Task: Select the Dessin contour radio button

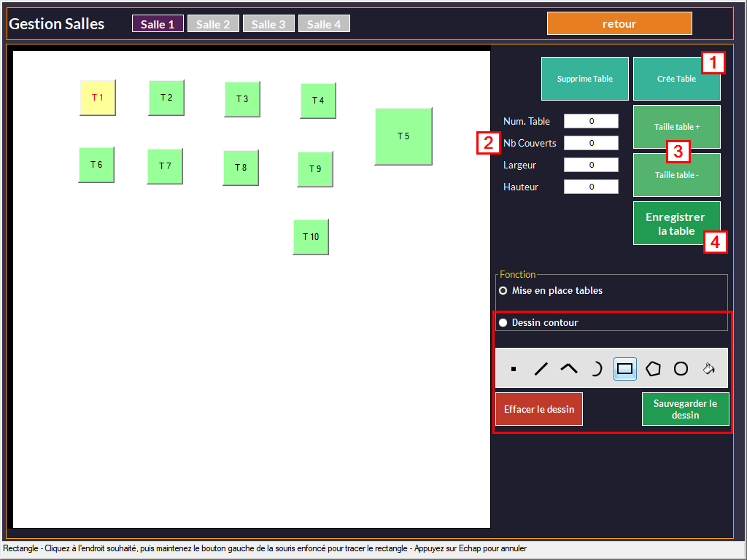Action: tap(503, 322)
